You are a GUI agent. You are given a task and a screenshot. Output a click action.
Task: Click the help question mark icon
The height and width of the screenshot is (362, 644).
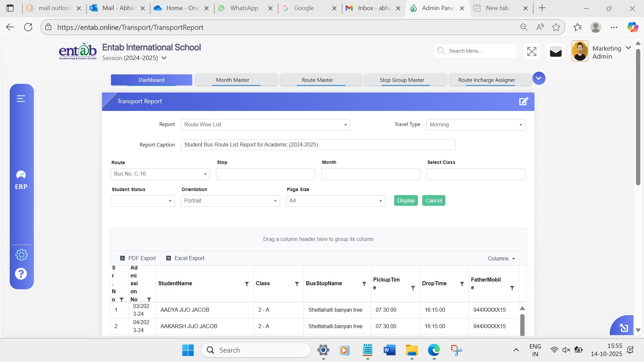coord(21,274)
